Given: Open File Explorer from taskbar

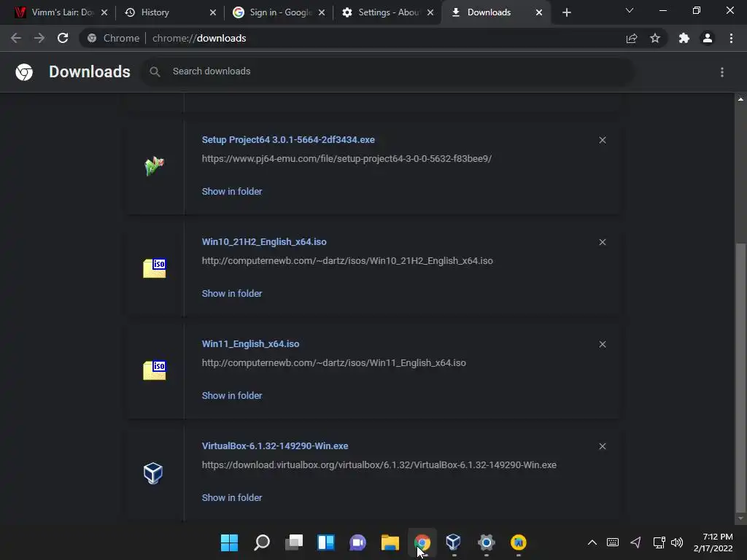Looking at the screenshot, I should 390,542.
